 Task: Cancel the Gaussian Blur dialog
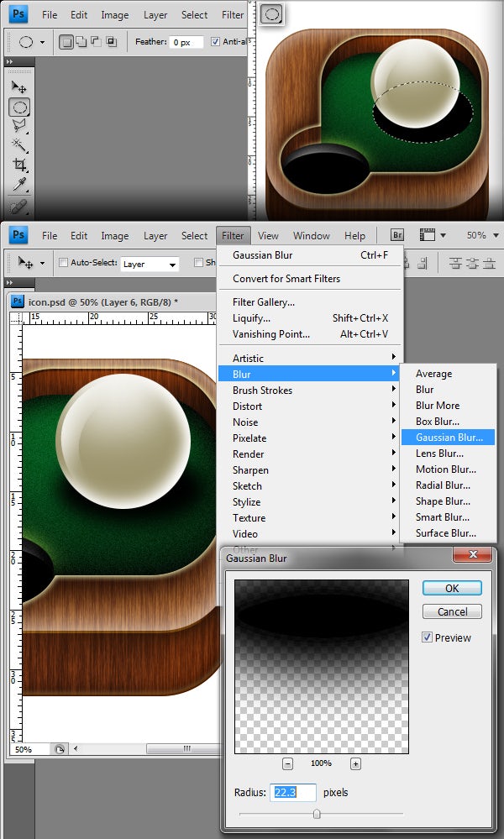pyautogui.click(x=452, y=611)
